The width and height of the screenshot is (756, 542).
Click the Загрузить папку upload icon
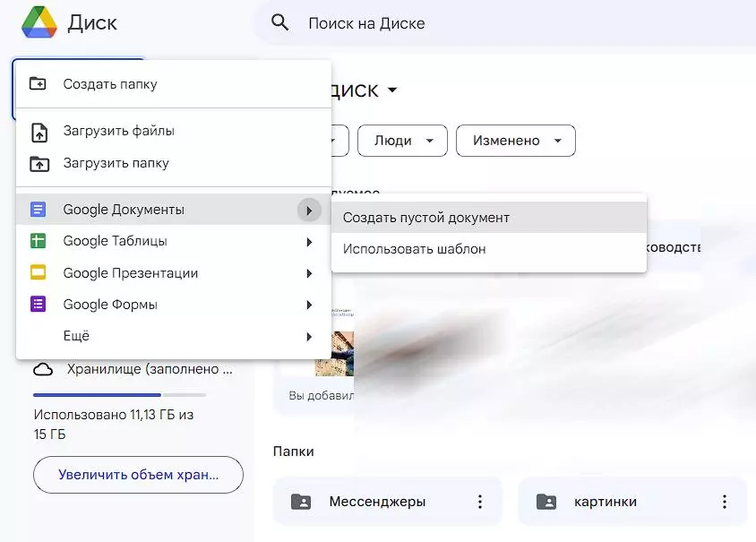click(x=38, y=162)
